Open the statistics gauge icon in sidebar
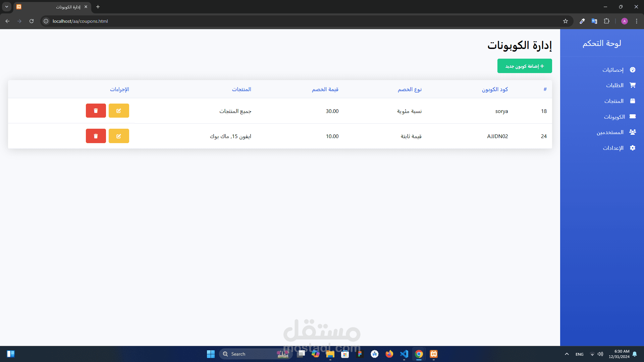 633,70
